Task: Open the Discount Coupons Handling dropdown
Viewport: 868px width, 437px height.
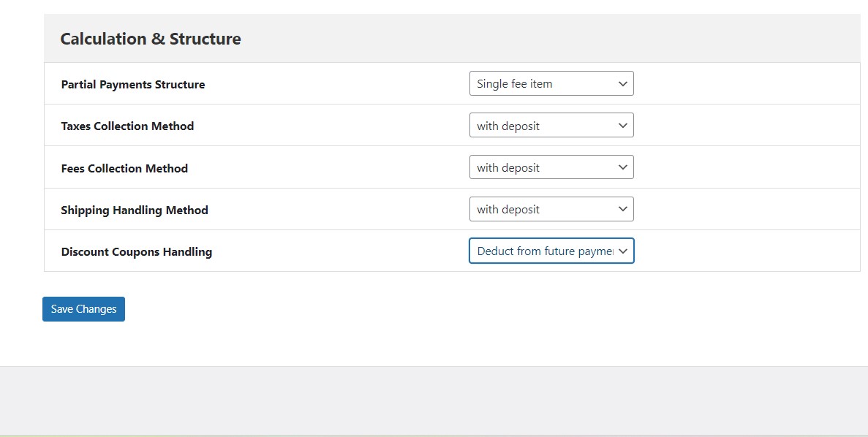Action: 551,251
